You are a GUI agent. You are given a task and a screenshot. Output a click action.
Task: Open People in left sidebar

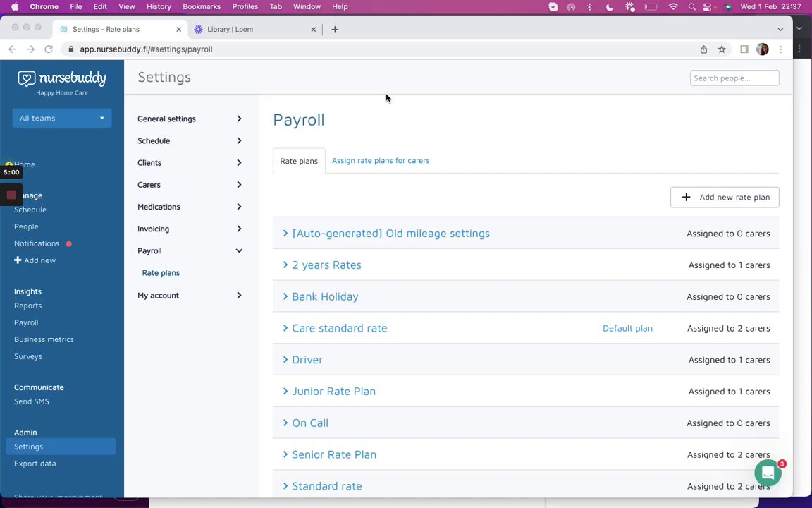(x=26, y=226)
